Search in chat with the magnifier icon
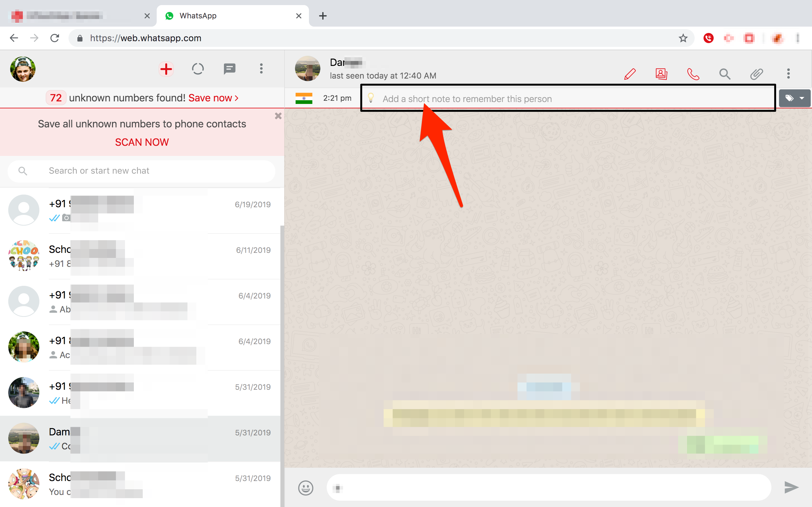 click(x=724, y=74)
